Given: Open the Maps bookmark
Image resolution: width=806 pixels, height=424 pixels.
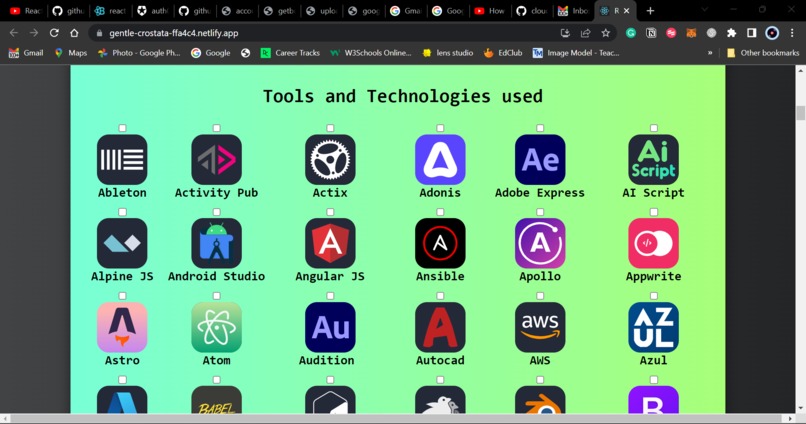Looking at the screenshot, I should click(71, 52).
